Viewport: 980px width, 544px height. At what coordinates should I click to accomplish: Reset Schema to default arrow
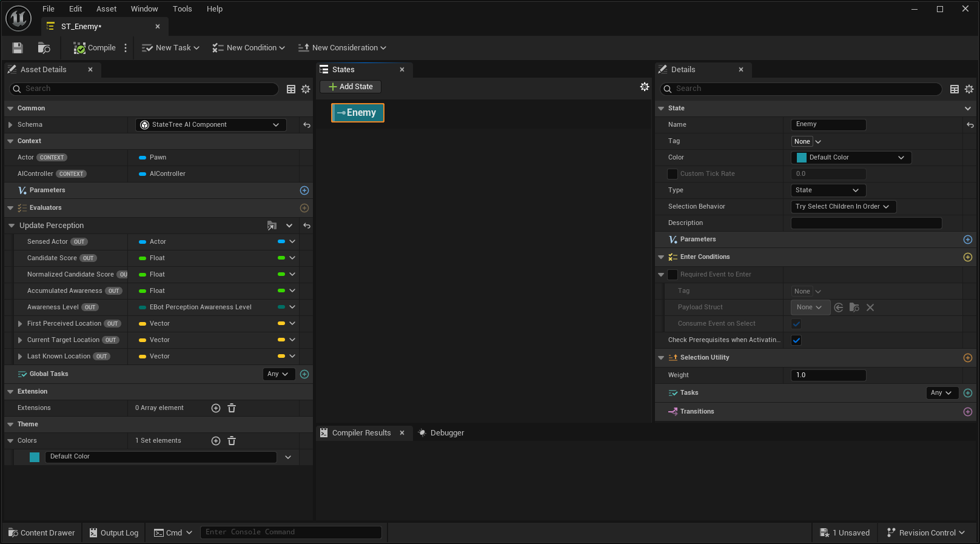click(x=307, y=125)
